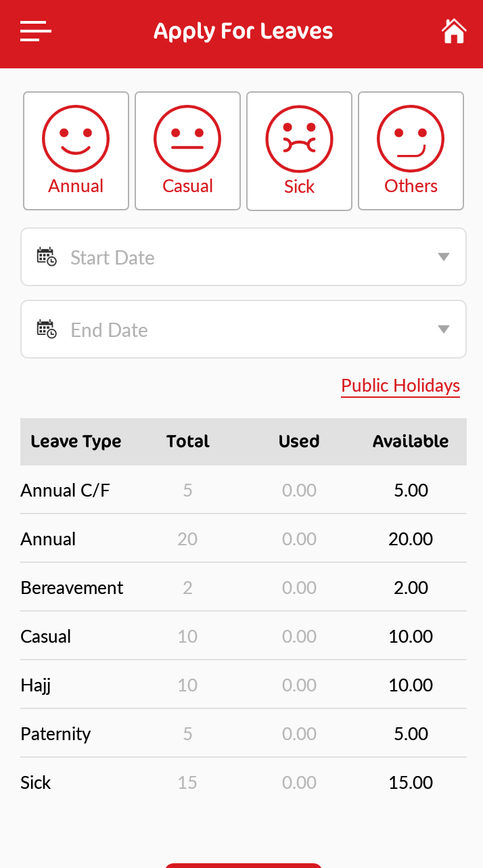
Task: Select the Sick face icon
Action: pos(299,139)
